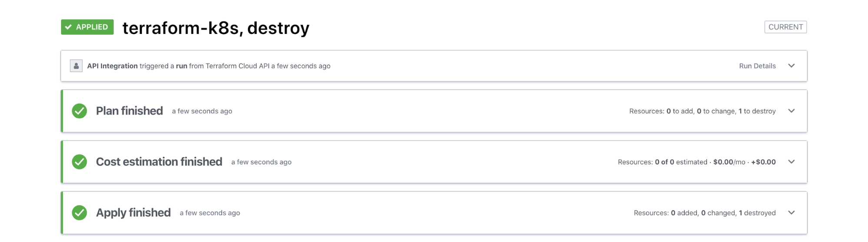
Task: Click the Cost estimation finished heading
Action: click(x=159, y=162)
